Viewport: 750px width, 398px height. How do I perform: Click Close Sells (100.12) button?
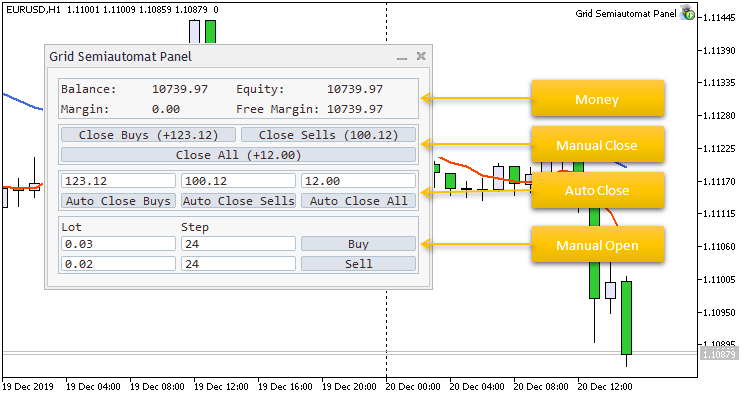click(328, 135)
